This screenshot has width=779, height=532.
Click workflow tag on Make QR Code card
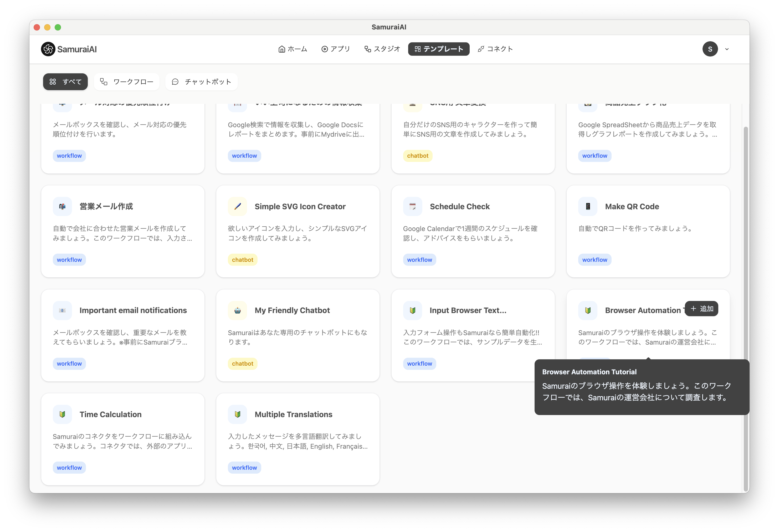click(x=595, y=260)
